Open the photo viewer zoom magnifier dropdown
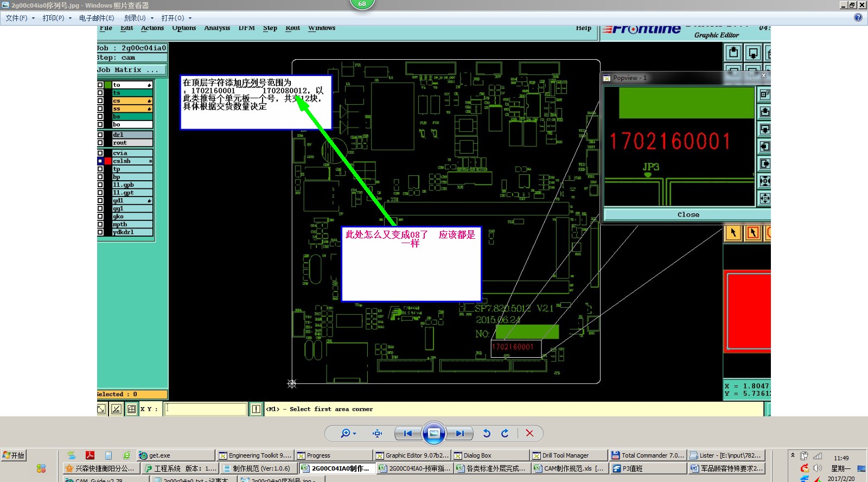Screen dimensions: 868x482 [x=348, y=433]
